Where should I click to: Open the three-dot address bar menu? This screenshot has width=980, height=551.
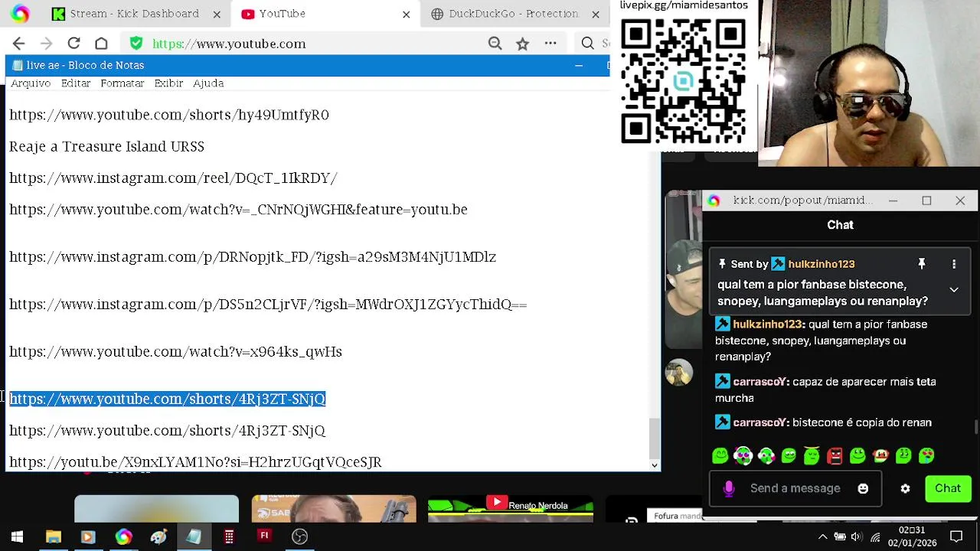point(550,44)
